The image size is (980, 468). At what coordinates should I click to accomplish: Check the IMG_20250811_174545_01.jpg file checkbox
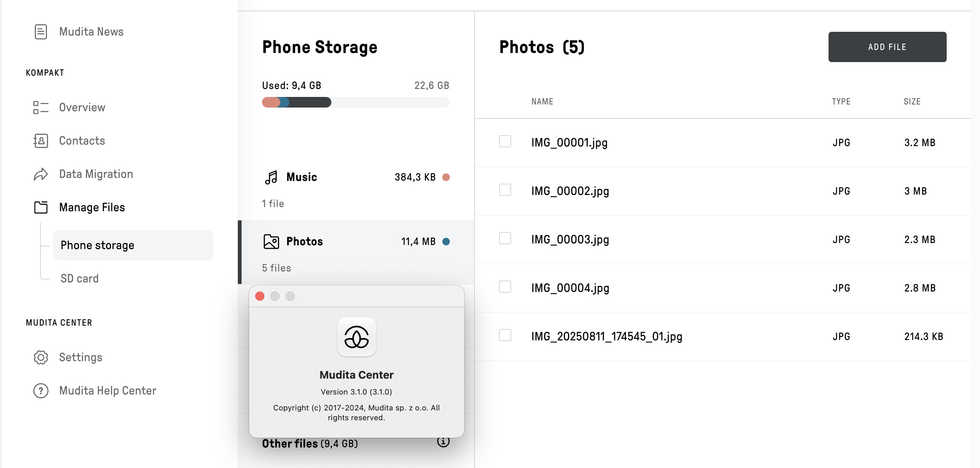pyautogui.click(x=505, y=335)
